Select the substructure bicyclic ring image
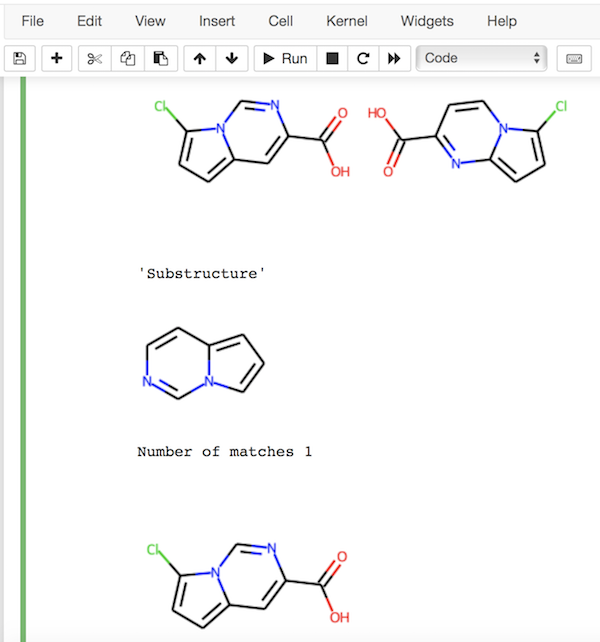600x642 pixels. coord(203,363)
